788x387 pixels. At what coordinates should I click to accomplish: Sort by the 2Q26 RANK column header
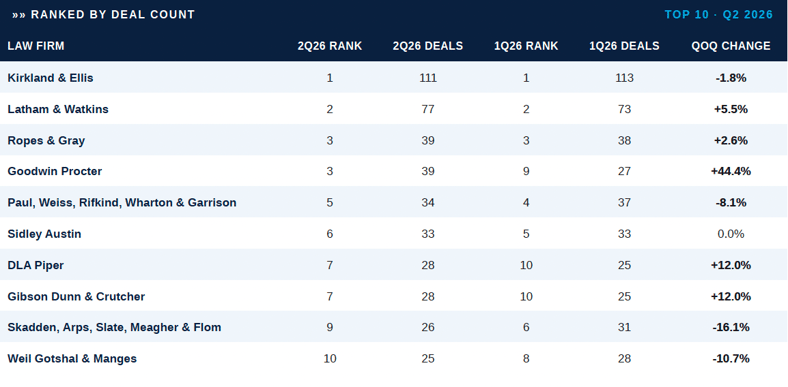(330, 46)
